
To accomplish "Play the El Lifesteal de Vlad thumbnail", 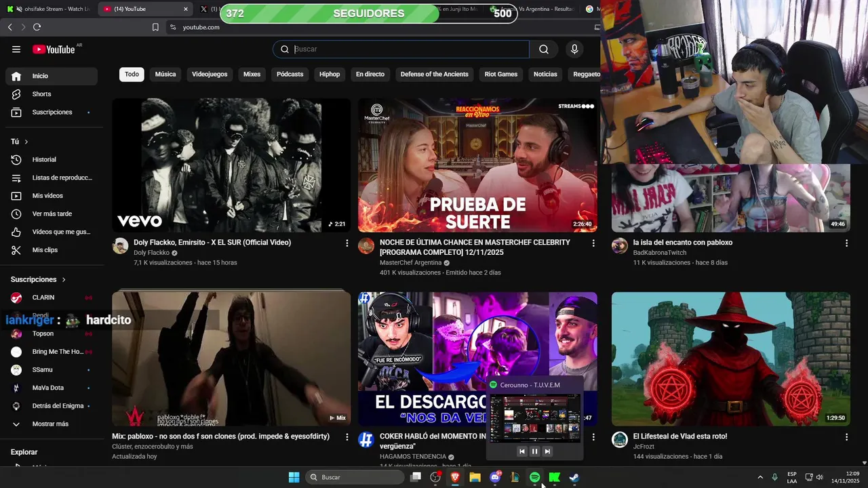I will click(731, 359).
